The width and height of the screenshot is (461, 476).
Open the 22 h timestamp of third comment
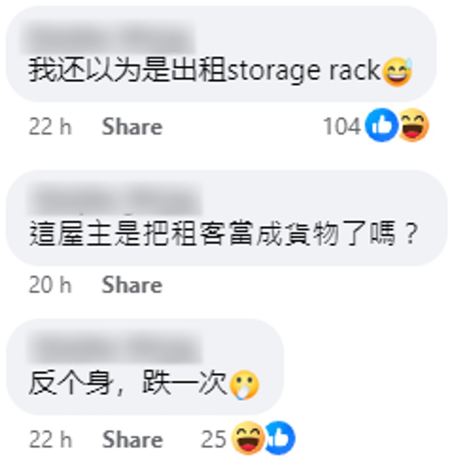[51, 439]
